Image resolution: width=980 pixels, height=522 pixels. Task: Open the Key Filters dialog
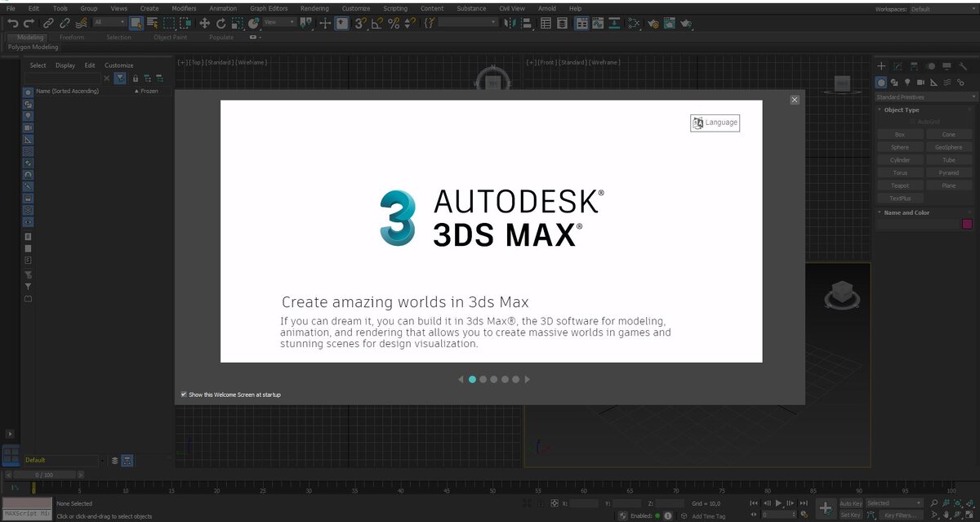point(901,515)
